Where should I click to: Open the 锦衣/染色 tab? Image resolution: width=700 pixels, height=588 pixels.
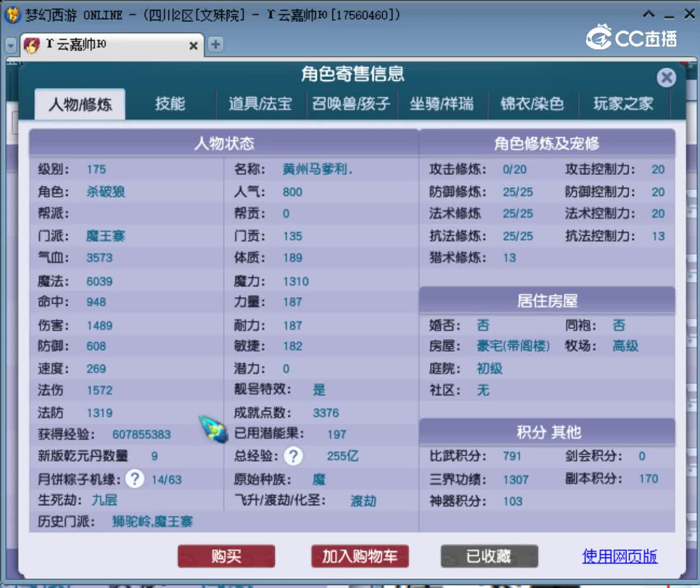click(x=532, y=104)
